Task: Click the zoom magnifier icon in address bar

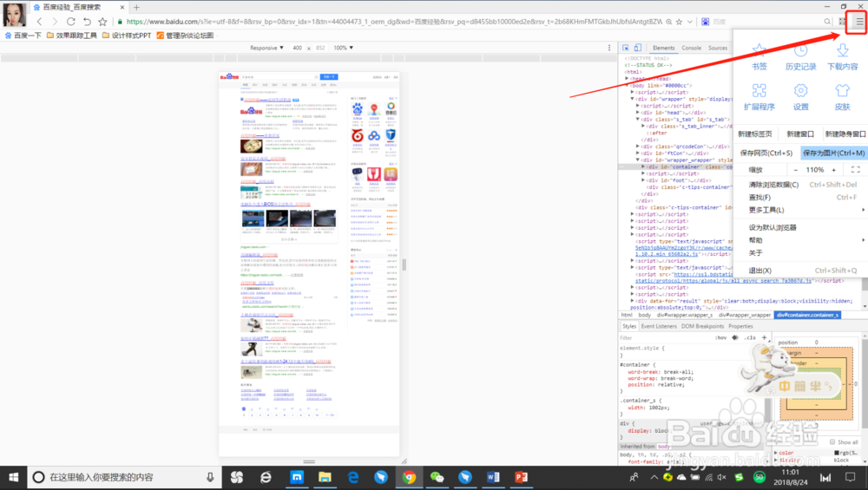Action: click(x=668, y=22)
